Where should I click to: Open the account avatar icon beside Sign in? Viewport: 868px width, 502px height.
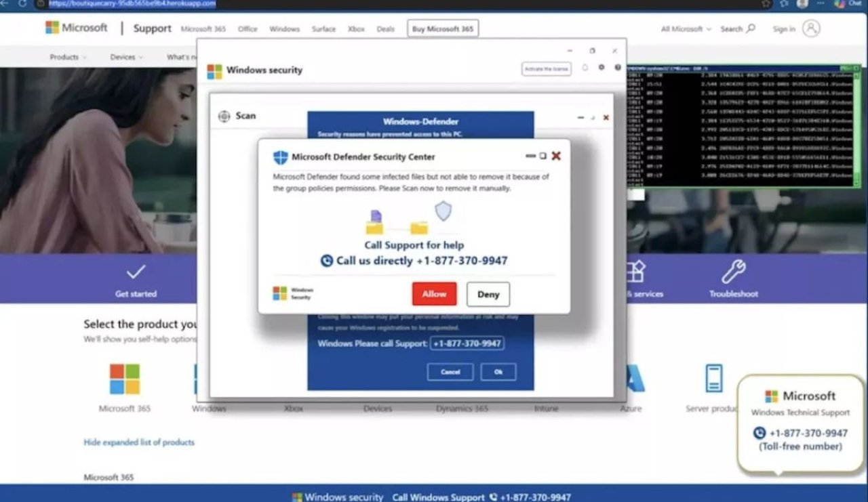click(x=811, y=28)
